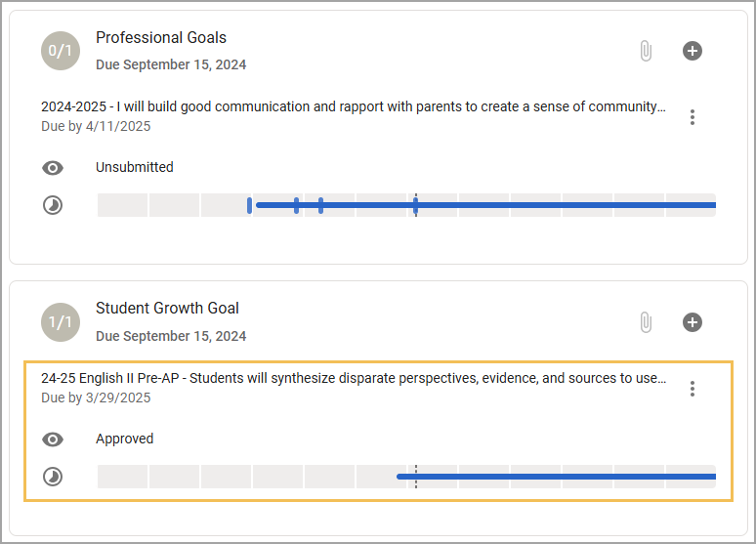The width and height of the screenshot is (756, 544).
Task: Click the timeline clock icon under Approved status
Action: coord(53,477)
